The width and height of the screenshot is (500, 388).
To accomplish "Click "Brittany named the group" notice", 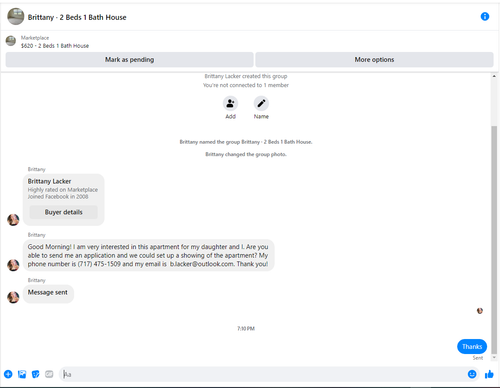I will (246, 142).
